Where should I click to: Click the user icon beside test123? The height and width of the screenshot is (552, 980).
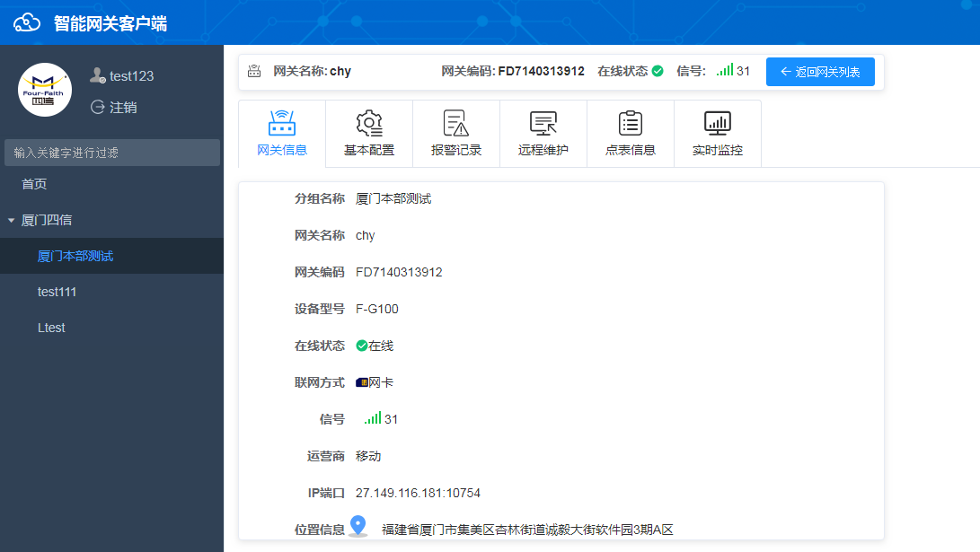(x=98, y=75)
